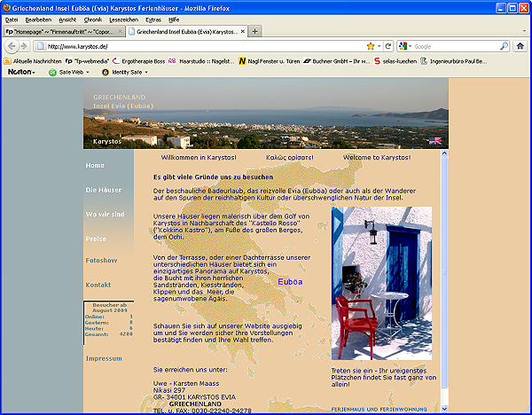This screenshot has width=532, height=415.
Task: Open the Fotoshow link in sidebar
Action: tap(101, 261)
